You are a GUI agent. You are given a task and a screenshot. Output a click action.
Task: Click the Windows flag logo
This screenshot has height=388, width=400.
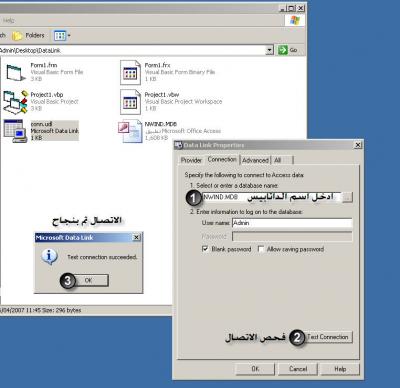pyautogui.click(x=295, y=20)
